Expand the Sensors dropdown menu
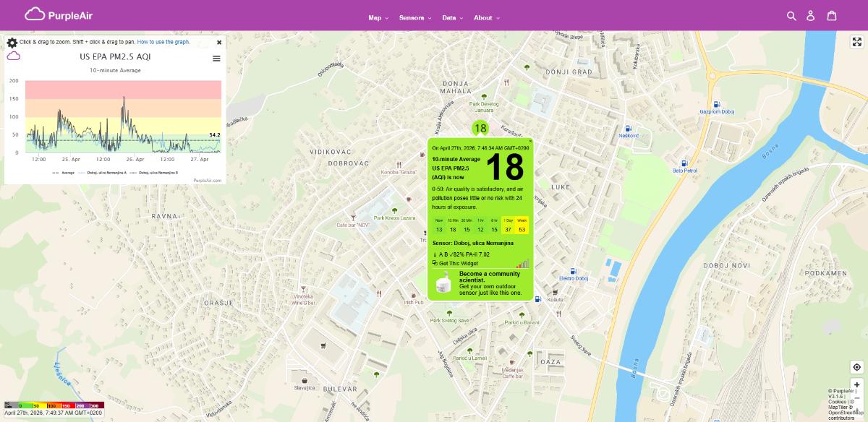 tap(415, 18)
